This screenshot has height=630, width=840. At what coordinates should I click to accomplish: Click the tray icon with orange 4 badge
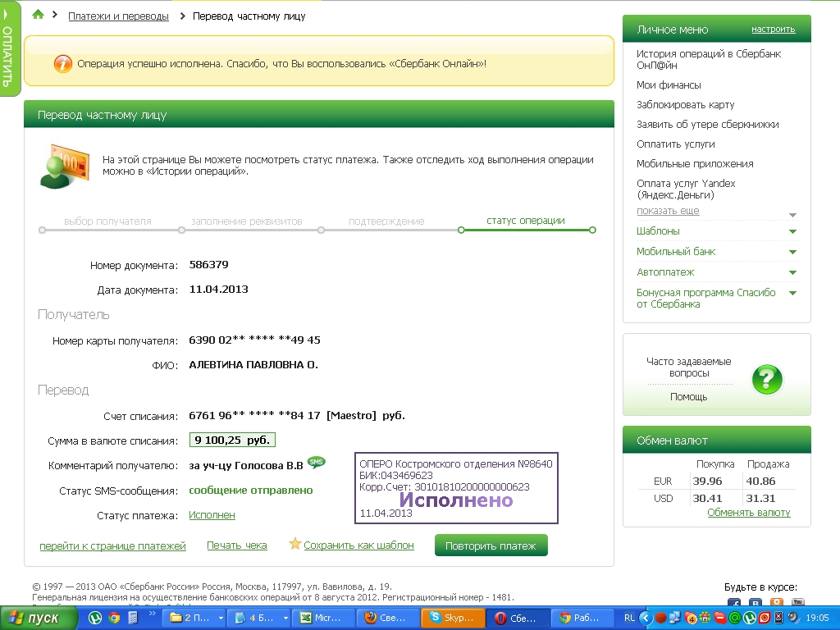(691, 618)
